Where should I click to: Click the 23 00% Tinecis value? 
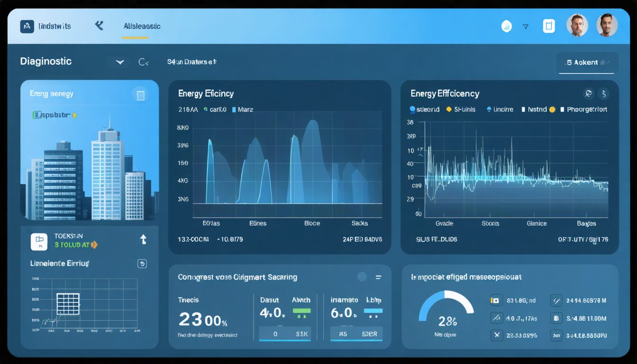(x=203, y=319)
